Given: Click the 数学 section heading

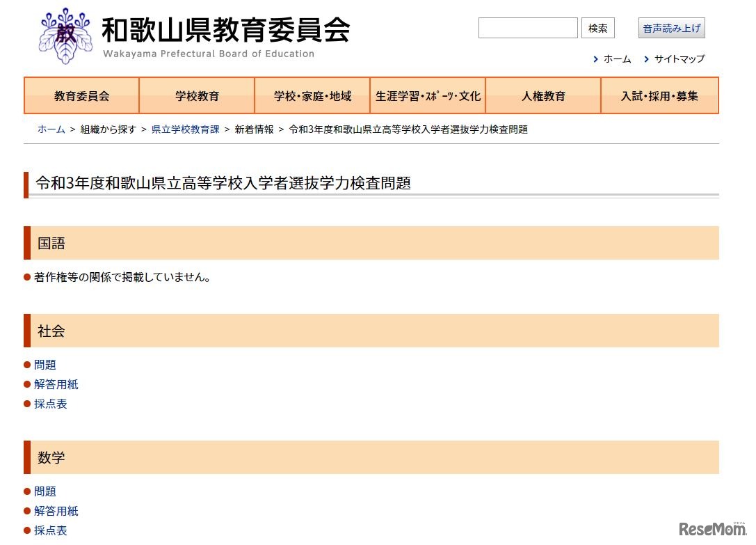Looking at the screenshot, I should (371, 457).
